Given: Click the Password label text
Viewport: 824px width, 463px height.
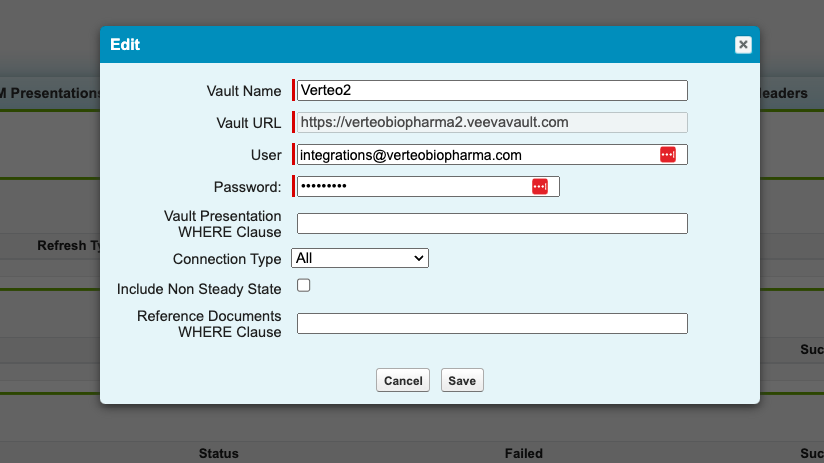Looking at the screenshot, I should click(247, 187).
